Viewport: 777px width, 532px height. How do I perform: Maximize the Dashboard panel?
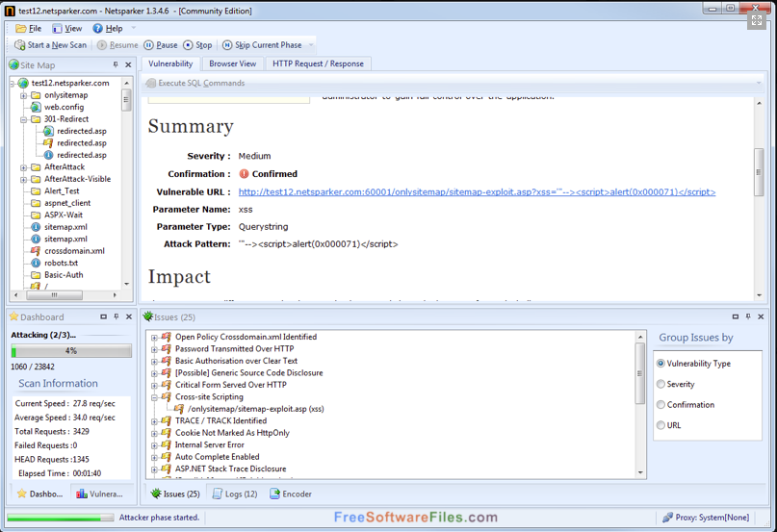103,317
